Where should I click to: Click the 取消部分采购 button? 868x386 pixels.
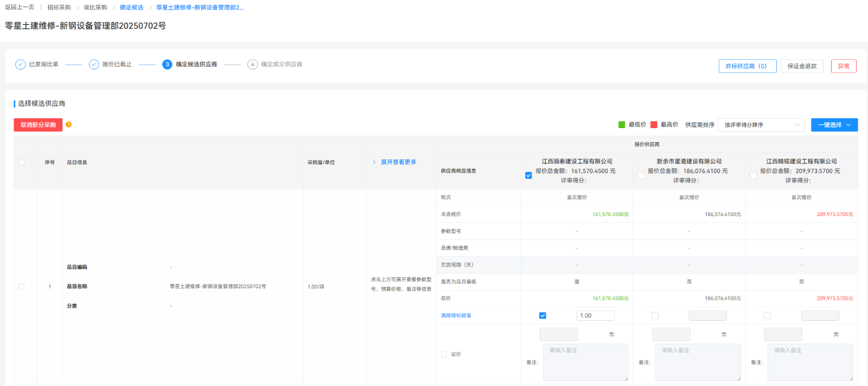(x=38, y=125)
